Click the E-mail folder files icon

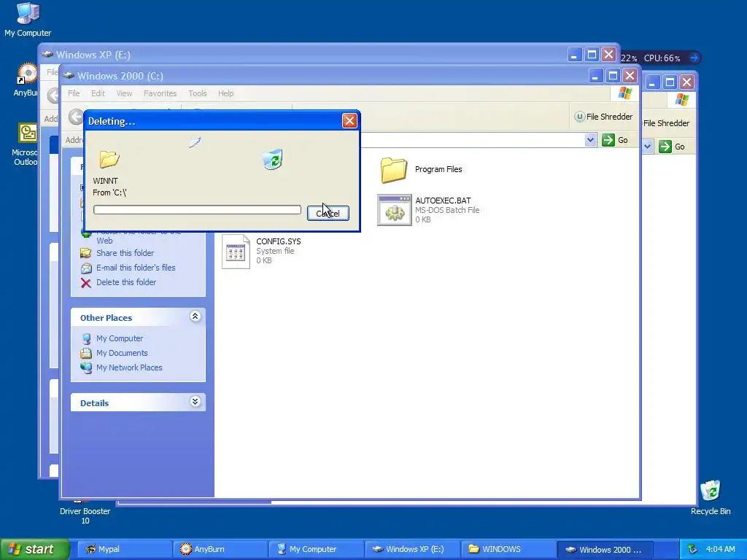pyautogui.click(x=86, y=268)
